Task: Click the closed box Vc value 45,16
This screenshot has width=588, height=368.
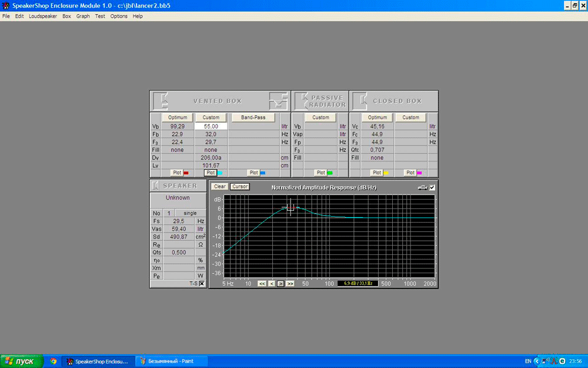Action: pyautogui.click(x=377, y=127)
